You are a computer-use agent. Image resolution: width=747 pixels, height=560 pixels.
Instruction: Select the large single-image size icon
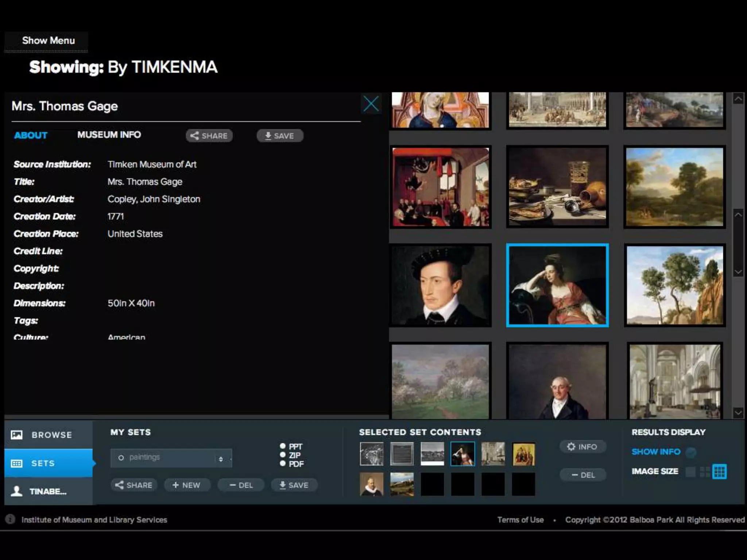pos(690,472)
